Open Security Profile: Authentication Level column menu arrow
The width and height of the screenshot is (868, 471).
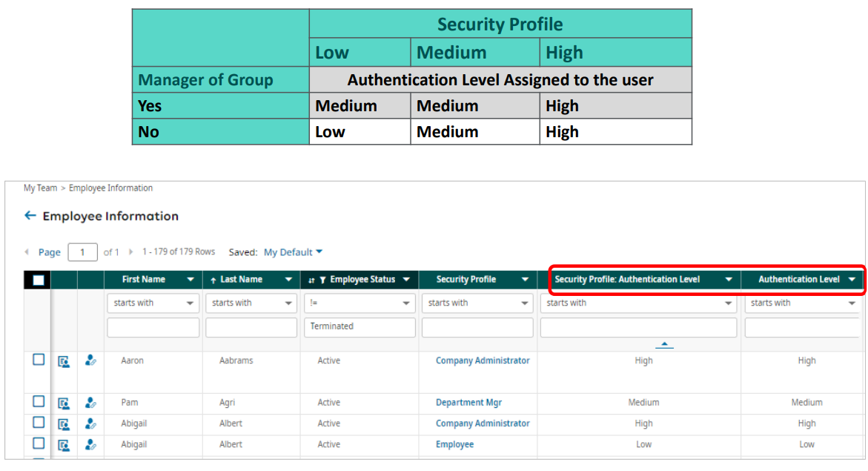pyautogui.click(x=729, y=280)
